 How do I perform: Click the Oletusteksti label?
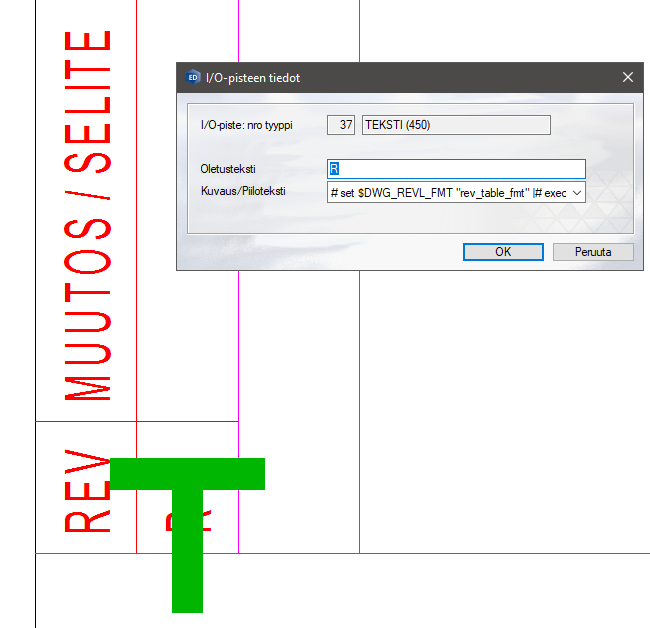pyautogui.click(x=229, y=169)
